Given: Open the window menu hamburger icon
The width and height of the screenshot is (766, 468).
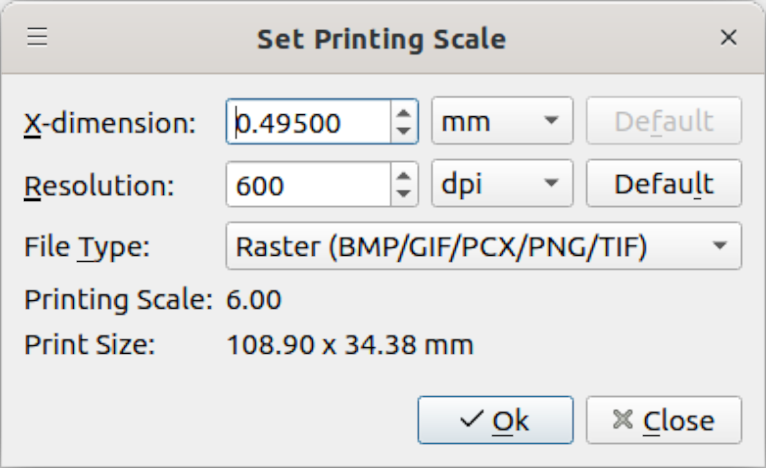Looking at the screenshot, I should (x=37, y=38).
